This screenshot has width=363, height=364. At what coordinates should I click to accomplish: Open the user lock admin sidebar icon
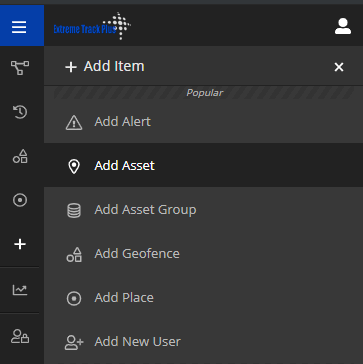pos(20,336)
